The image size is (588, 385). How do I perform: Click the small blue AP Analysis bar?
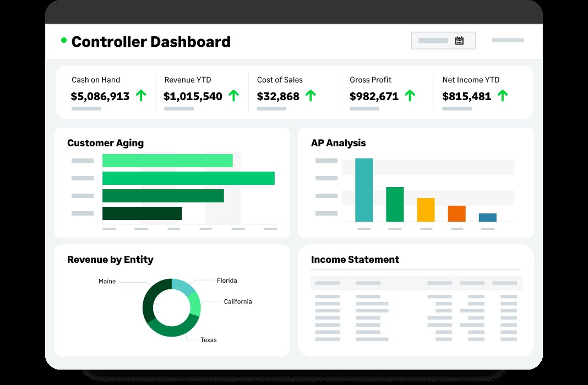(487, 217)
